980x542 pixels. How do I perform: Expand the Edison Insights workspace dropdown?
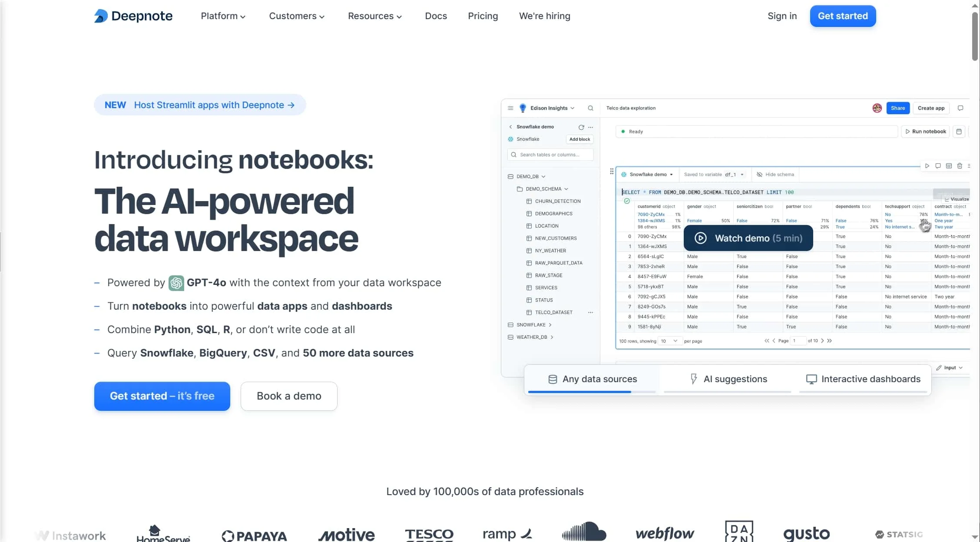tap(573, 108)
